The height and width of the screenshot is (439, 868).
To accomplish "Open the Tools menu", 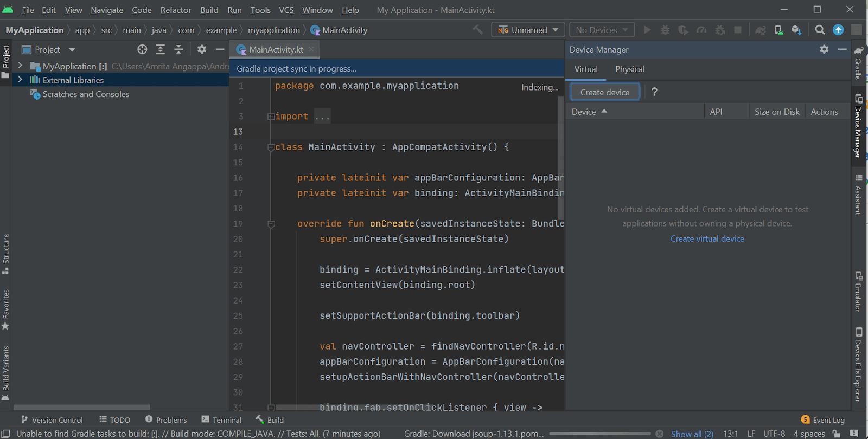I will [260, 10].
